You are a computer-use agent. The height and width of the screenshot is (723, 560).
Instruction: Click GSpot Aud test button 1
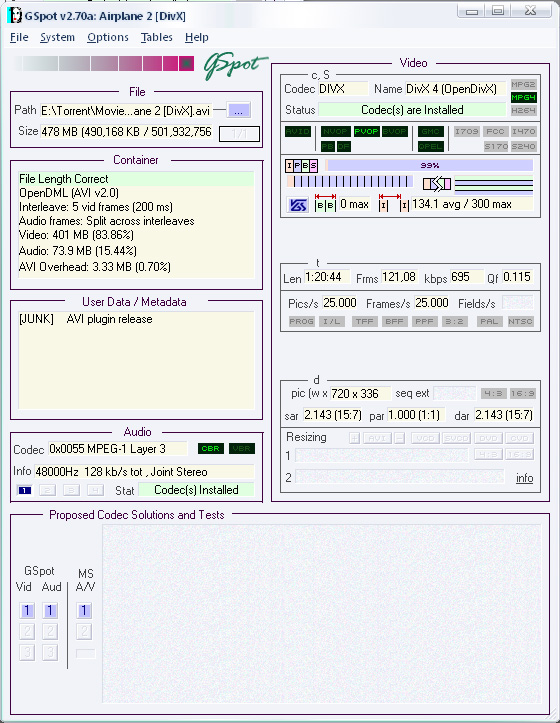click(x=50, y=611)
